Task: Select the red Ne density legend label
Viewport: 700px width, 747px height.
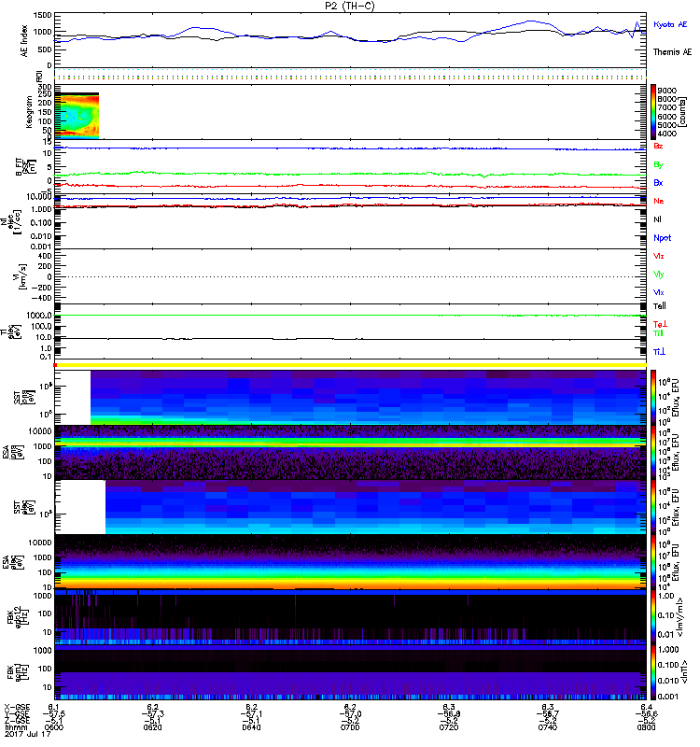Action: 659,201
